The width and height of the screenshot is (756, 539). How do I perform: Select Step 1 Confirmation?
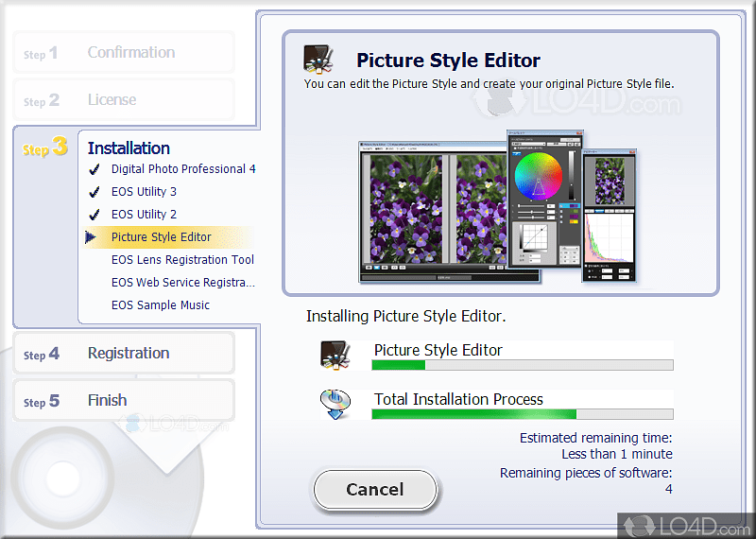click(124, 52)
